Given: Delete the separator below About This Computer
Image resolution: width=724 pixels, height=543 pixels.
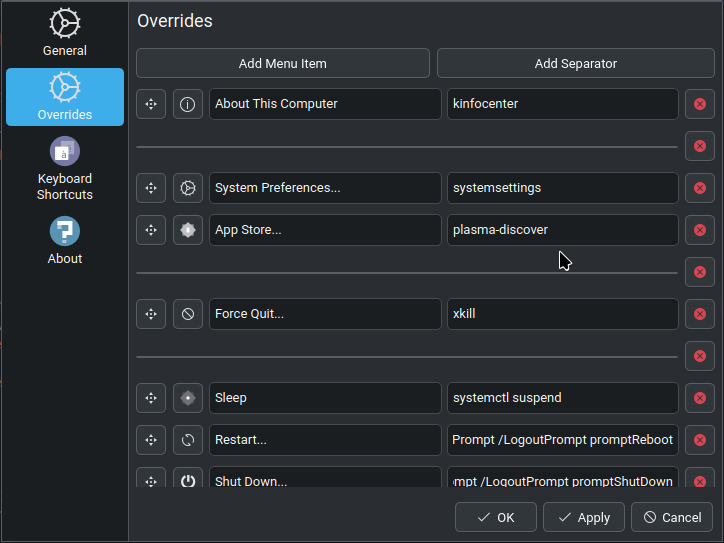Looking at the screenshot, I should tap(700, 146).
